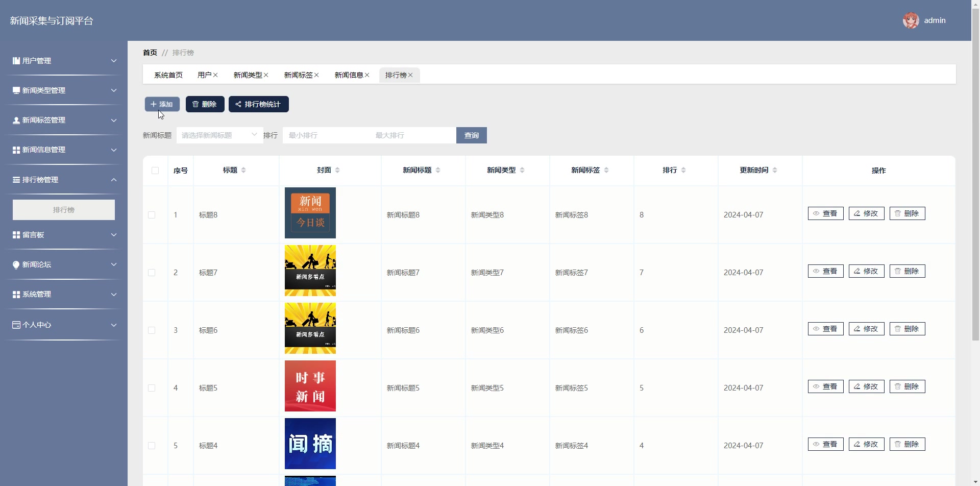Check the checkbox for row 标题6

152,330
